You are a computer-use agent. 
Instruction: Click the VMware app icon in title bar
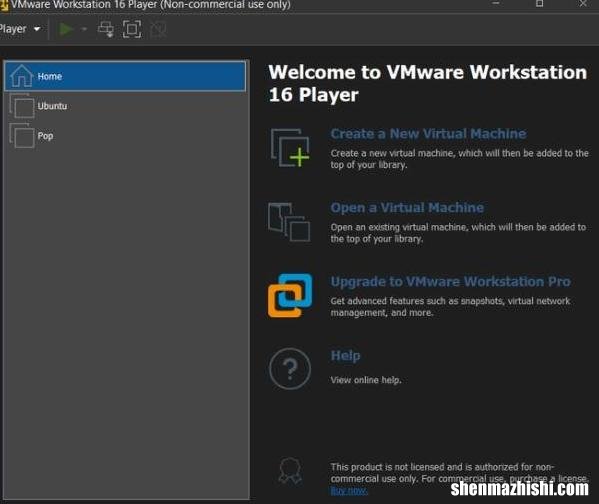pos(4,5)
